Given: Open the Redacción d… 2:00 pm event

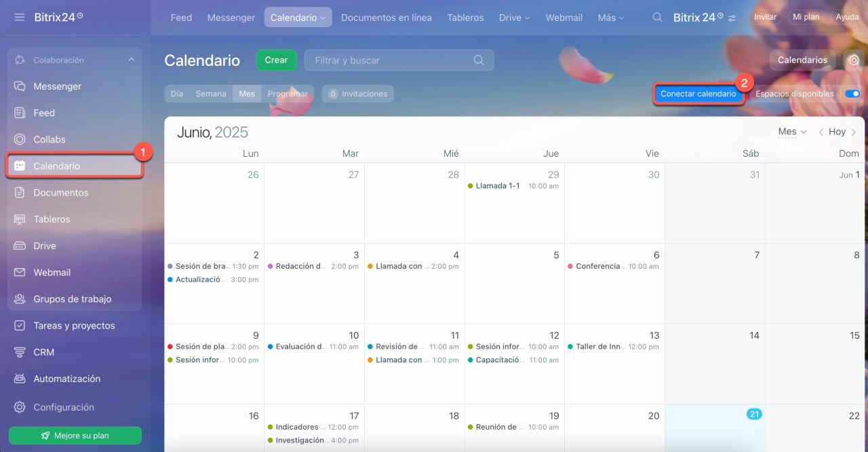Looking at the screenshot, I should [x=313, y=266].
